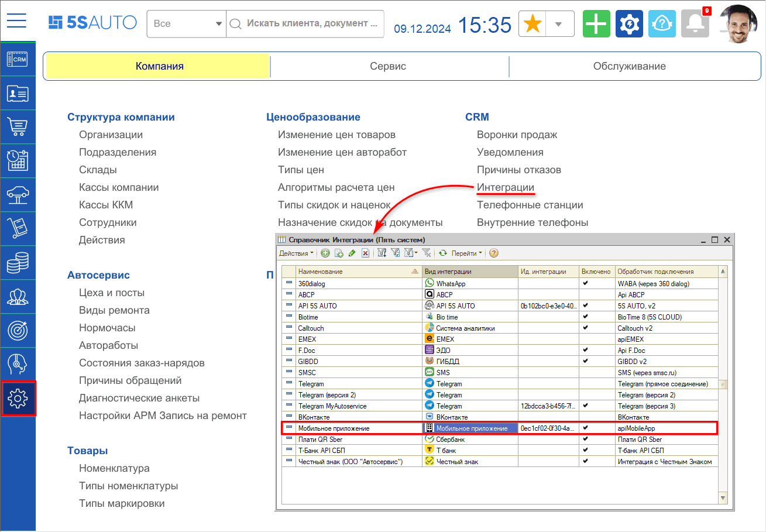Screen dimensions: 766x532
Task: Toggle Включено checkmark for Плати QR Sber row
Action: tap(586, 439)
